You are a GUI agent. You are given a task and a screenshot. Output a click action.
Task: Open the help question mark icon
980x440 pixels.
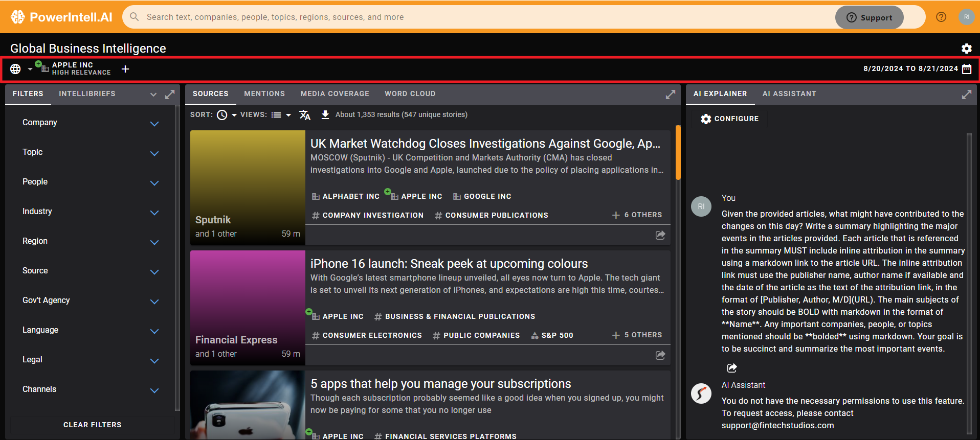(x=941, y=17)
